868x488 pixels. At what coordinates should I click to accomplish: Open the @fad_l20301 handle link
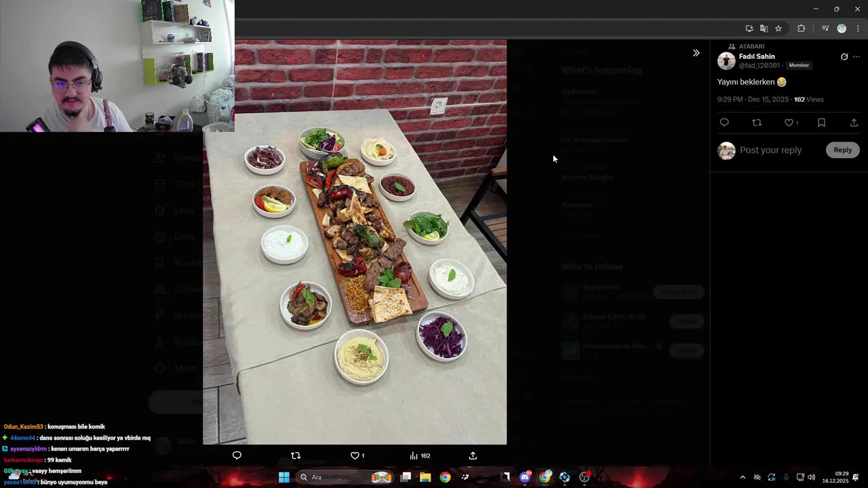point(759,66)
